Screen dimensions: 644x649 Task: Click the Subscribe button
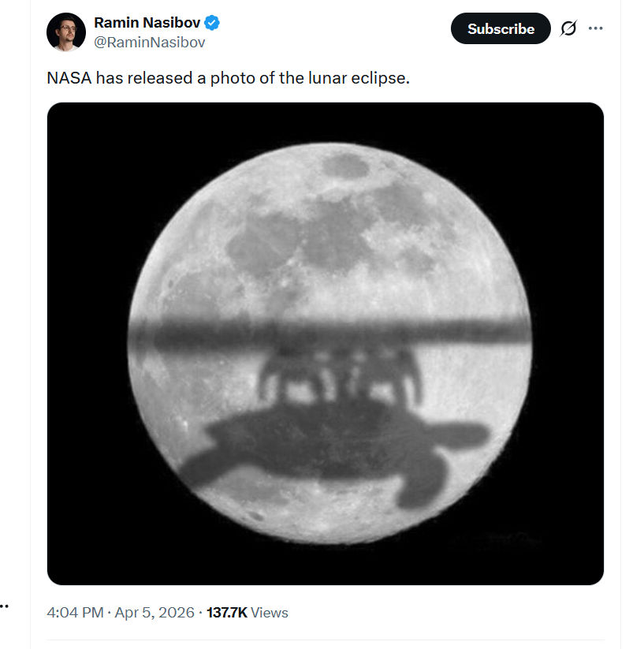point(500,28)
